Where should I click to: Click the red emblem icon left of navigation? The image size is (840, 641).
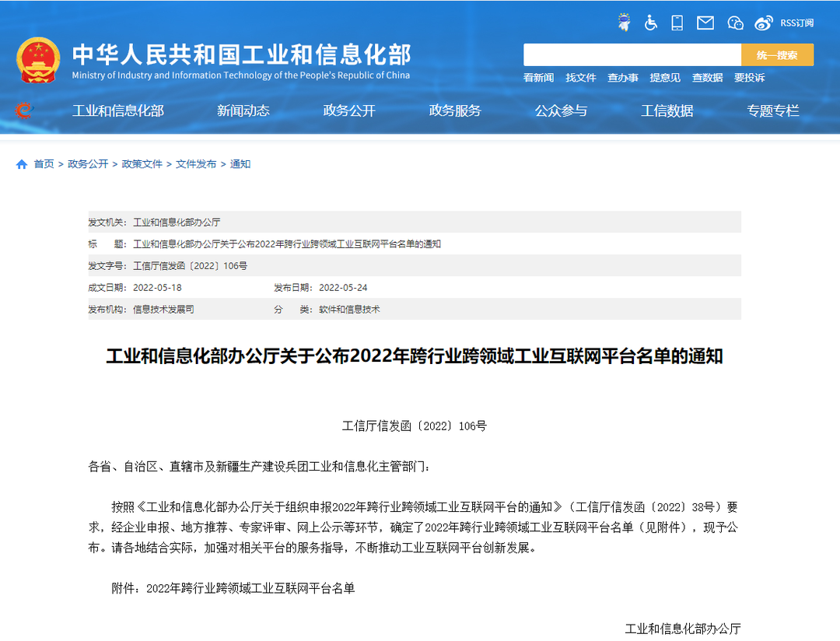point(23,111)
